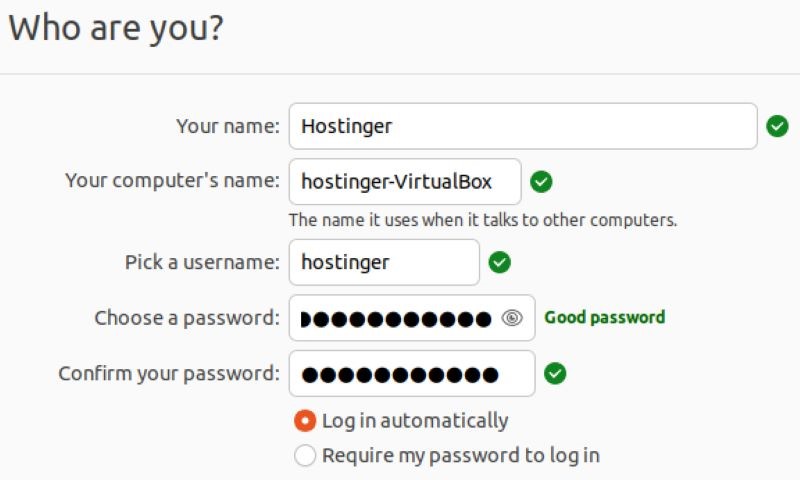This screenshot has width=800, height=480.
Task: Click into the computer's name field
Action: pyautogui.click(x=404, y=182)
